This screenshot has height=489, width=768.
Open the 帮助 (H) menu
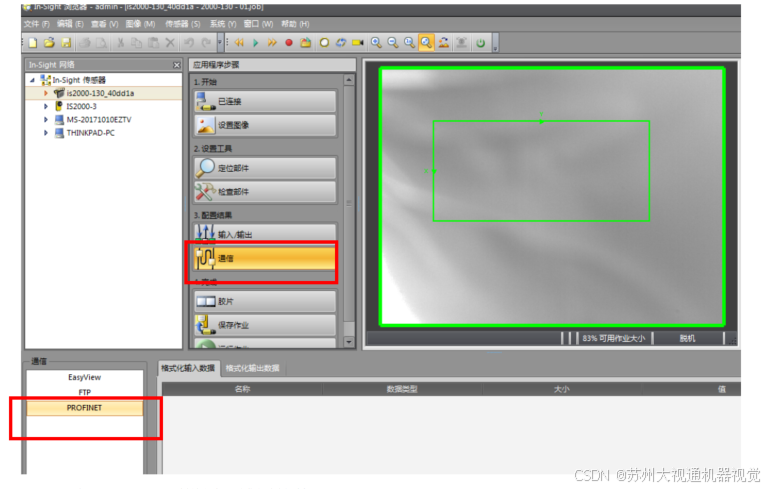pyautogui.click(x=295, y=24)
